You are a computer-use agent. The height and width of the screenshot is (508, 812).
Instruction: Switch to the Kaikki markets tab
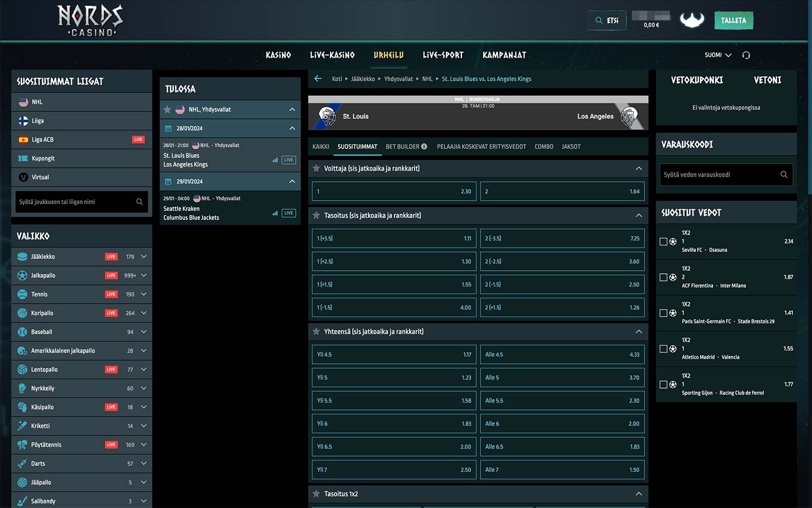[321, 147]
